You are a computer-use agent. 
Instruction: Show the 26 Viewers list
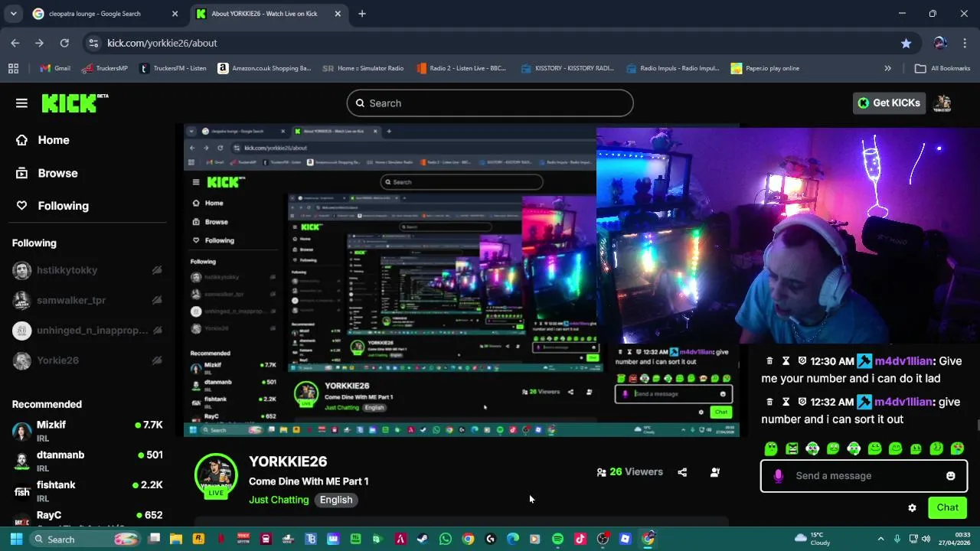pyautogui.click(x=630, y=472)
